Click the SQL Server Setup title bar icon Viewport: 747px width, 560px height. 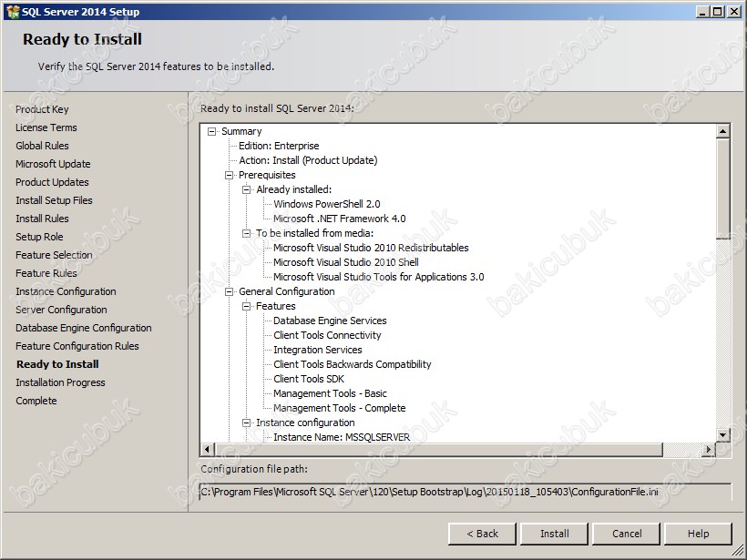coord(13,12)
